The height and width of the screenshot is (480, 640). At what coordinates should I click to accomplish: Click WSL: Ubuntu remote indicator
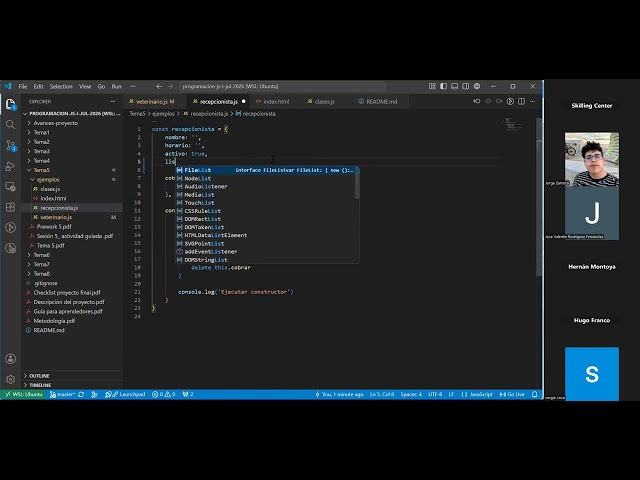23,394
